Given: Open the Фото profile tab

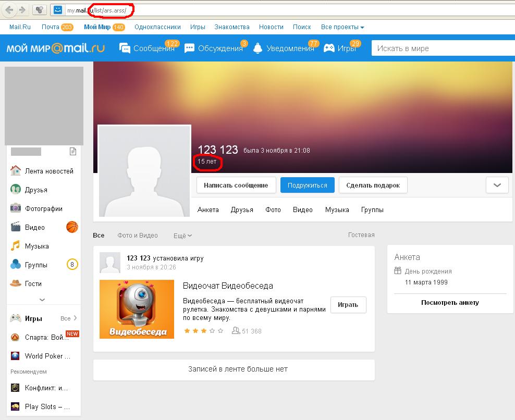Looking at the screenshot, I should click(x=273, y=210).
